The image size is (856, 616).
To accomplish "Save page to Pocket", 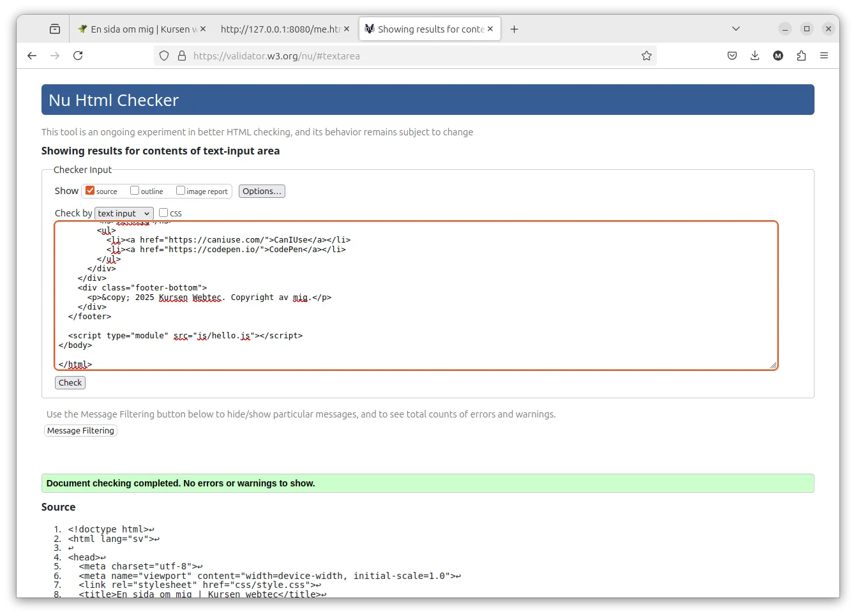I will pyautogui.click(x=732, y=56).
